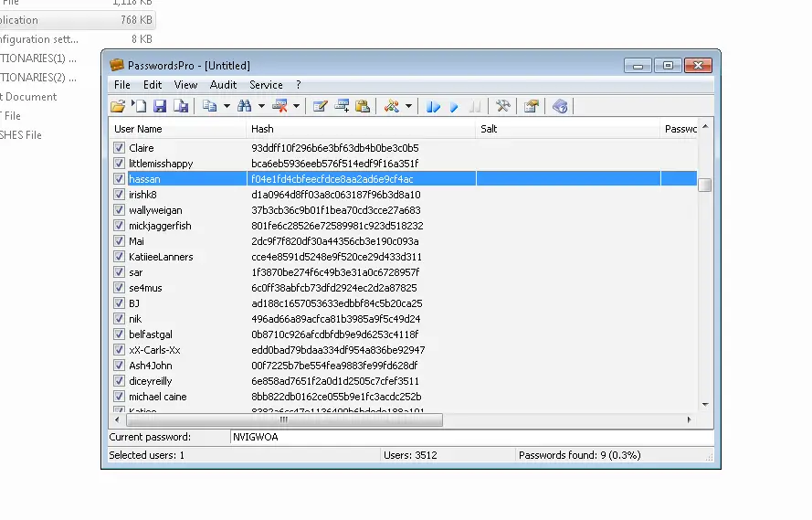
Task: Click the New project page icon
Action: coord(139,106)
